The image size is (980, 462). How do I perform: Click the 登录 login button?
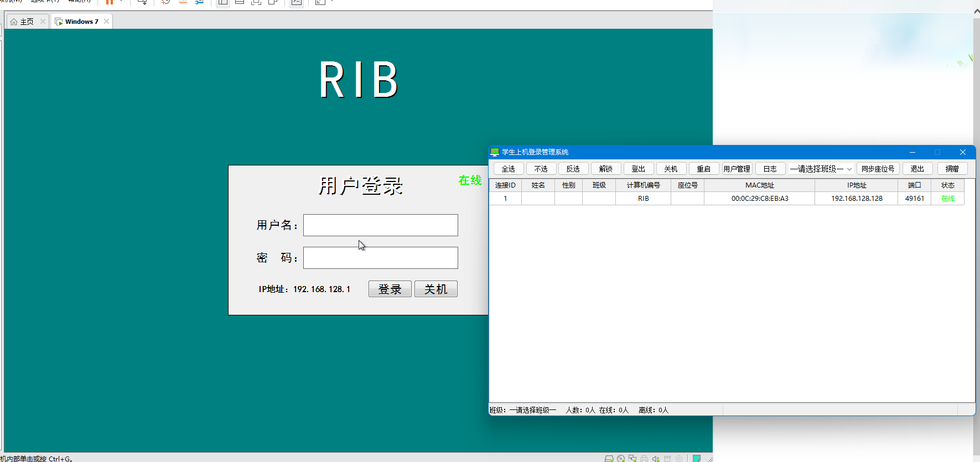pyautogui.click(x=390, y=289)
